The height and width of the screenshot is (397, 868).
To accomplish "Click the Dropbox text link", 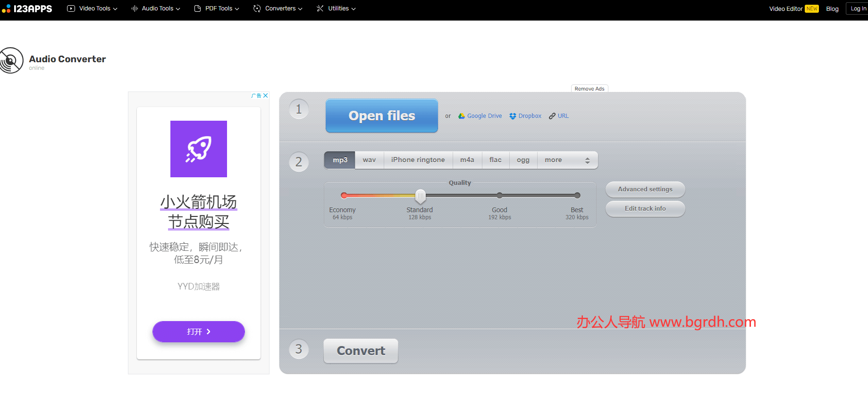I will pos(530,116).
